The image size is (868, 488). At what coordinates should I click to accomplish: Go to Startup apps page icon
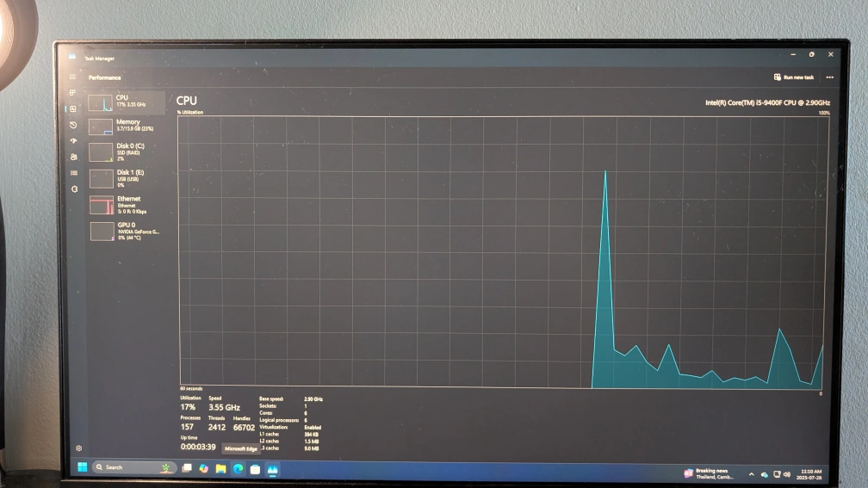(73, 140)
